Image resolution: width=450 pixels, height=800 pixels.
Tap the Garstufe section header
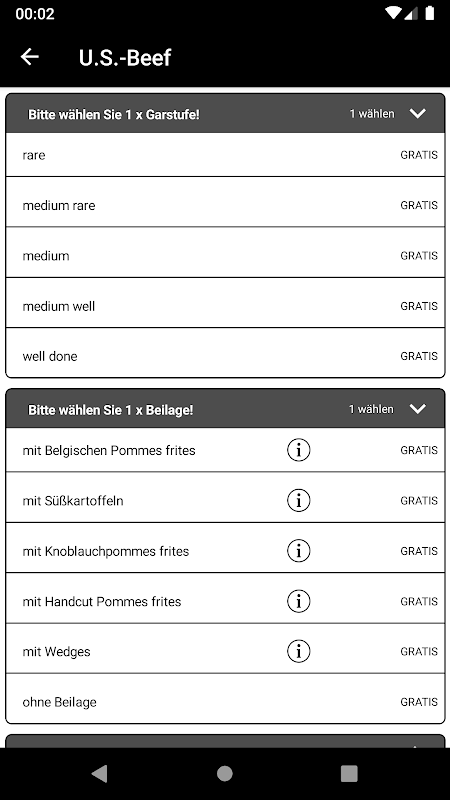point(225,114)
